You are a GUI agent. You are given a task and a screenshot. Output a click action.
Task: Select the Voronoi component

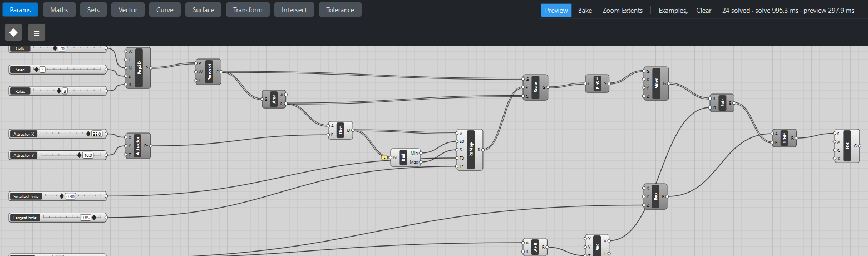point(209,72)
